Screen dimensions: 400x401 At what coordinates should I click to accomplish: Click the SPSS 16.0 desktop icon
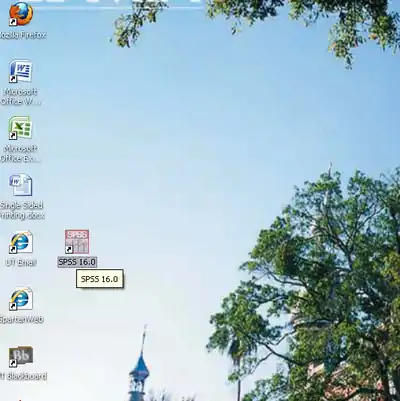(77, 242)
